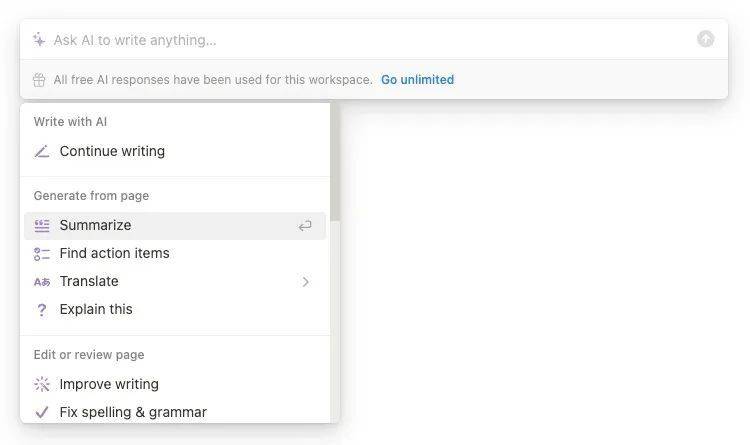750x445 pixels.
Task: Select Summarize in the AI menu
Action: (95, 226)
